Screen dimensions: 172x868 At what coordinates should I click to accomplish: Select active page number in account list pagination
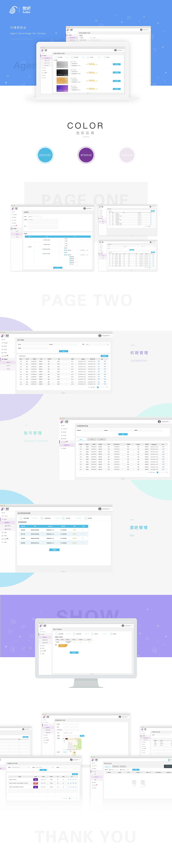click(98, 387)
